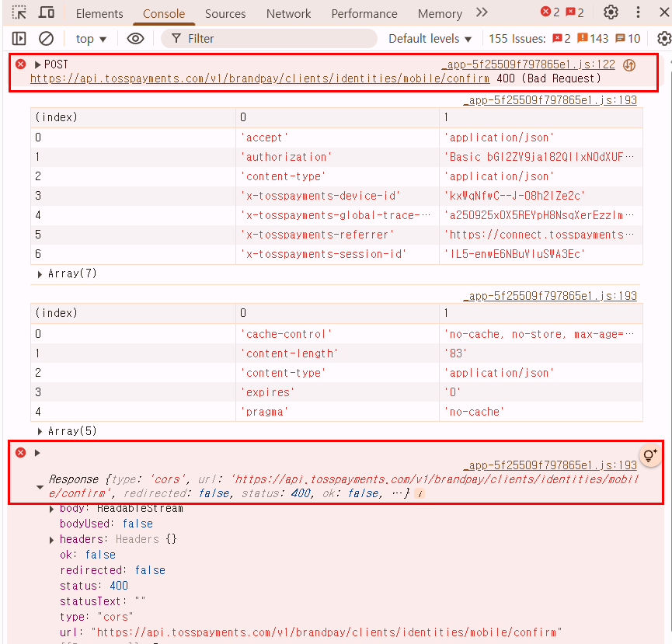Expand the body ReadableStream property

[51, 509]
